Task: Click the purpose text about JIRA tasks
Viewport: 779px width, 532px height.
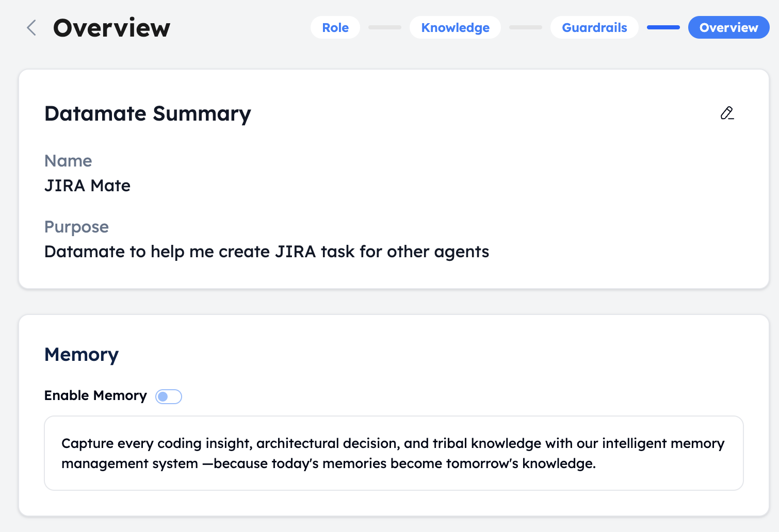Action: pyautogui.click(x=267, y=252)
